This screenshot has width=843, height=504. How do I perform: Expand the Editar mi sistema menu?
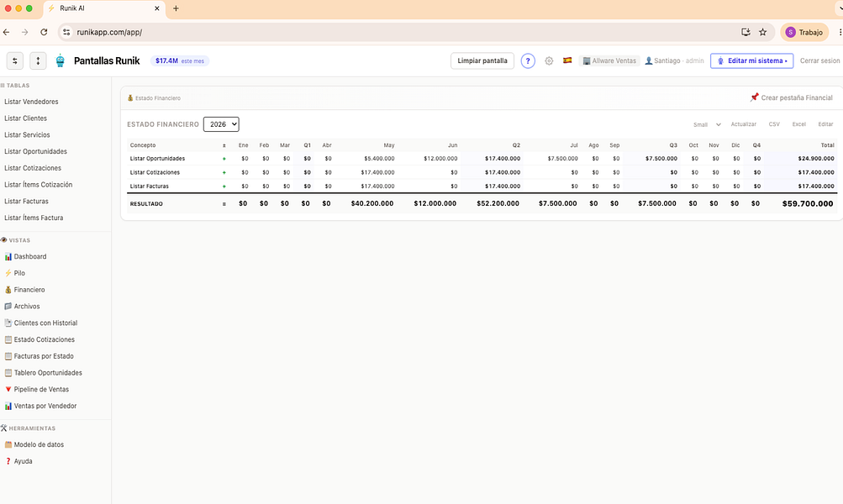pyautogui.click(x=751, y=60)
